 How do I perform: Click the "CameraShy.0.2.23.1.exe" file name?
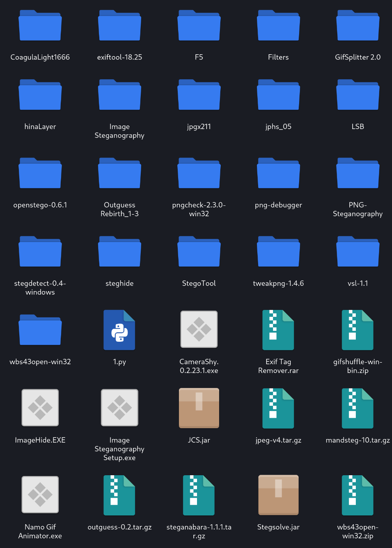(199, 366)
